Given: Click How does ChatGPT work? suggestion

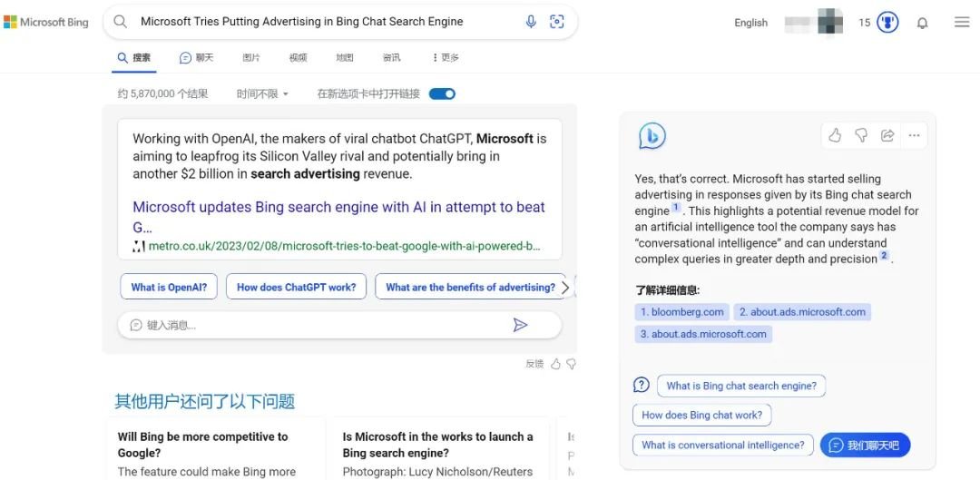Looking at the screenshot, I should pos(296,288).
